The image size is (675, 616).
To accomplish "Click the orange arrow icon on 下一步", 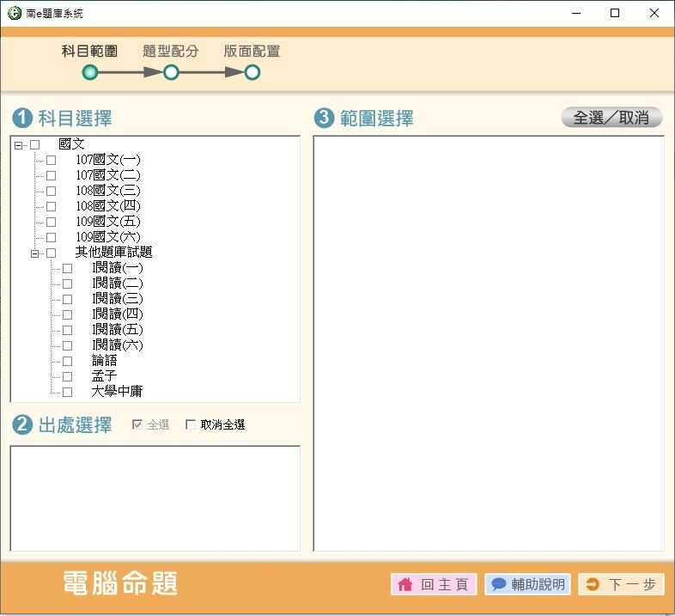I will [x=593, y=584].
